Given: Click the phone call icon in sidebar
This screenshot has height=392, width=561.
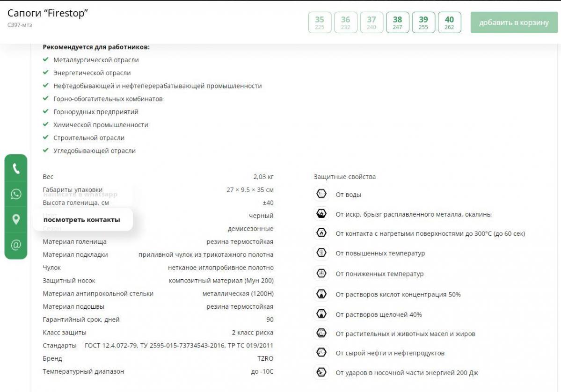Looking at the screenshot, I should point(16,168).
